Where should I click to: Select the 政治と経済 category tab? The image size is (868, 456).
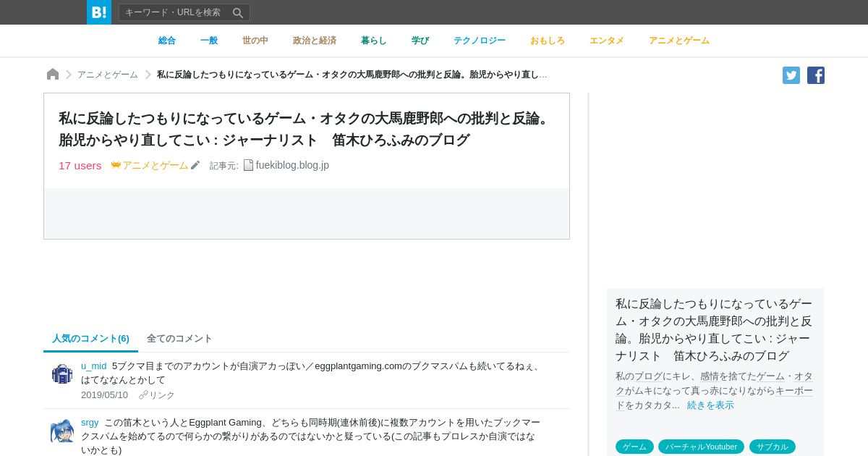(x=315, y=41)
